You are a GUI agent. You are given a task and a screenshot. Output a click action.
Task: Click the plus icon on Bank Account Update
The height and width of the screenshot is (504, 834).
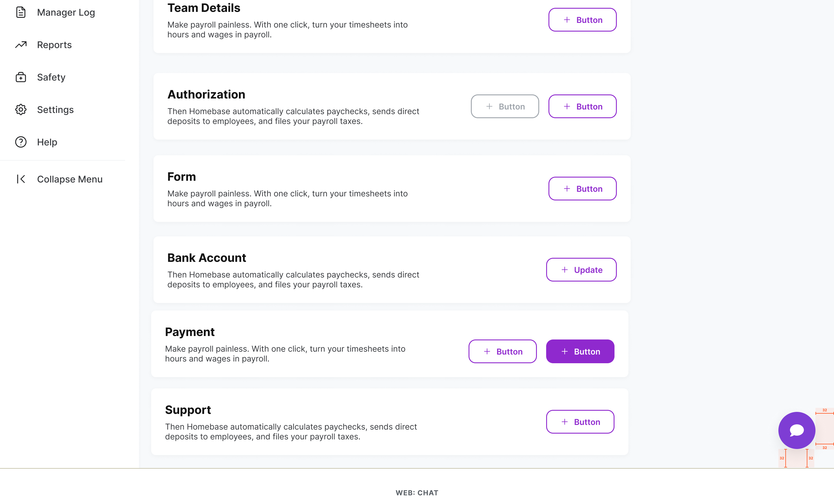point(565,270)
